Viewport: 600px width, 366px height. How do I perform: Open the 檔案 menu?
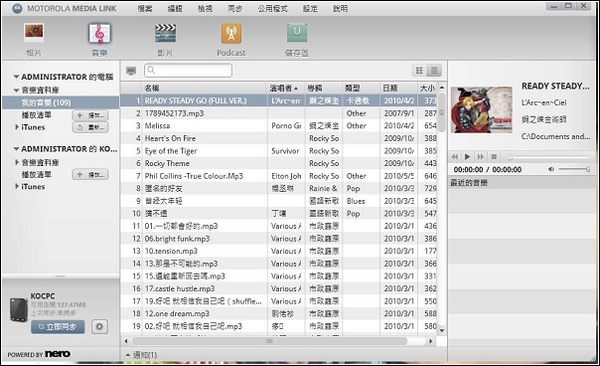[x=145, y=8]
